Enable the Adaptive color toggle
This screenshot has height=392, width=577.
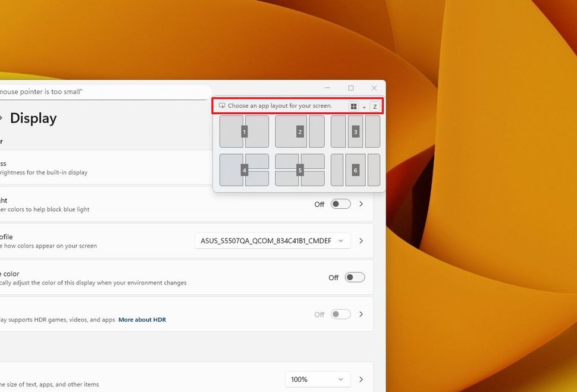(x=355, y=277)
